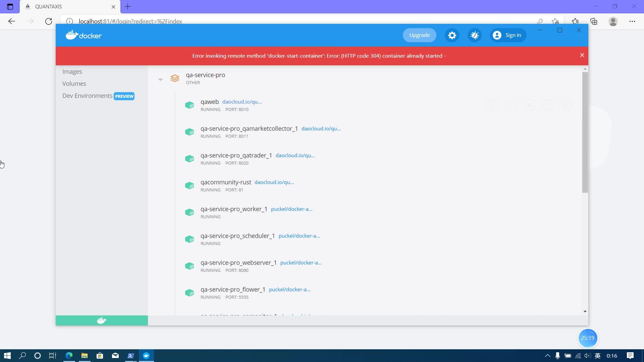Click the qamarketcollector_1 container icon

click(x=190, y=132)
